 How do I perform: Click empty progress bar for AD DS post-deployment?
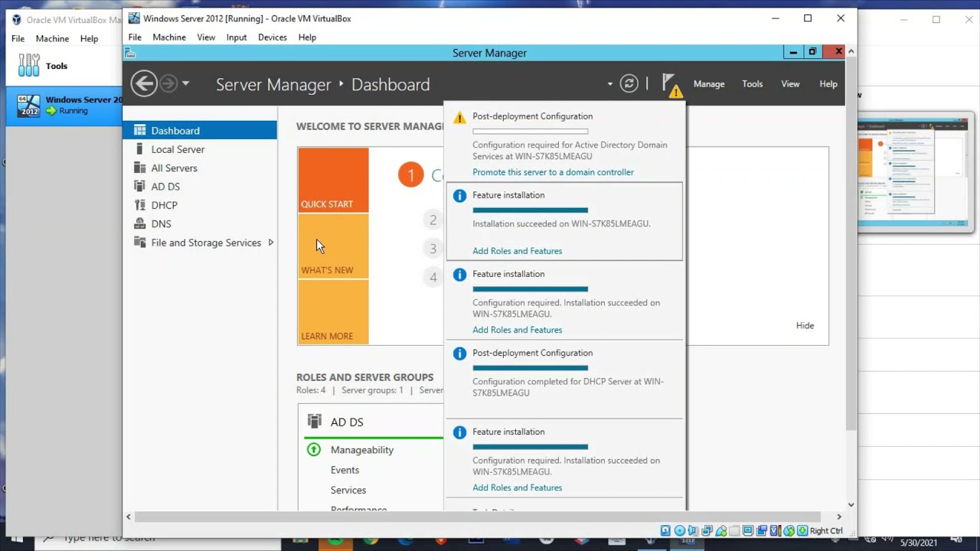click(530, 132)
